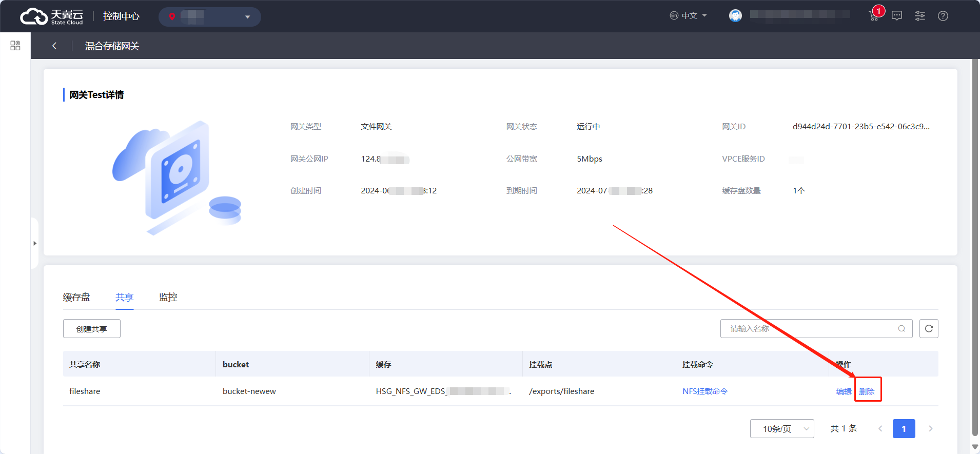Go to next page arrow

pyautogui.click(x=931, y=428)
